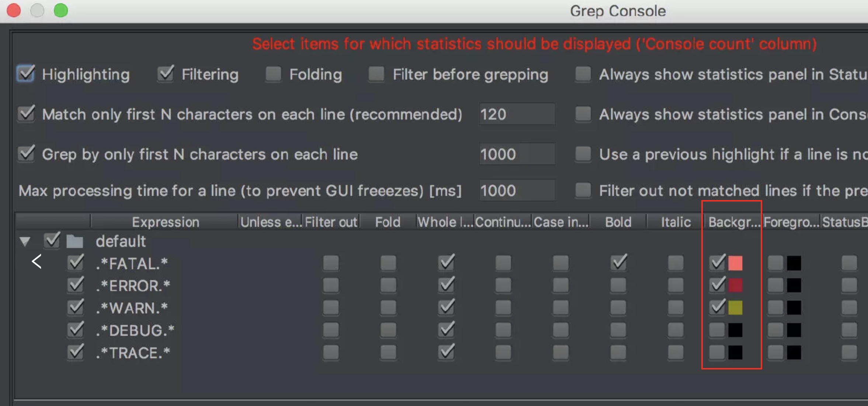Click the default group folder icon
Viewport: 868px width, 406px height.
click(74, 242)
